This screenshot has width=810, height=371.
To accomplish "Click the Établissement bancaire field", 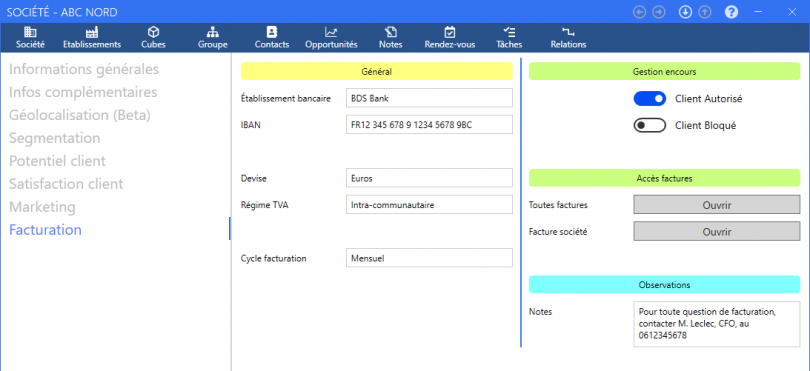I will (x=429, y=98).
